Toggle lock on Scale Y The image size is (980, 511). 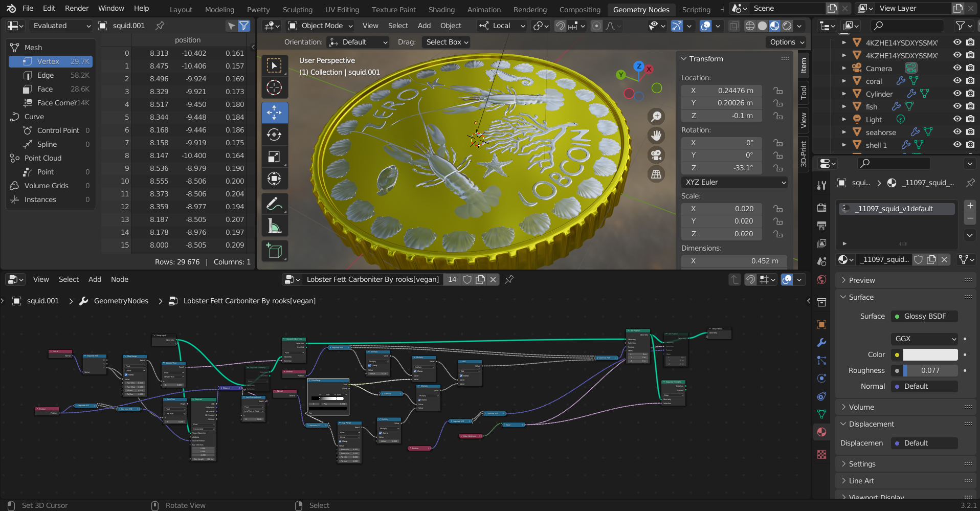coord(778,221)
